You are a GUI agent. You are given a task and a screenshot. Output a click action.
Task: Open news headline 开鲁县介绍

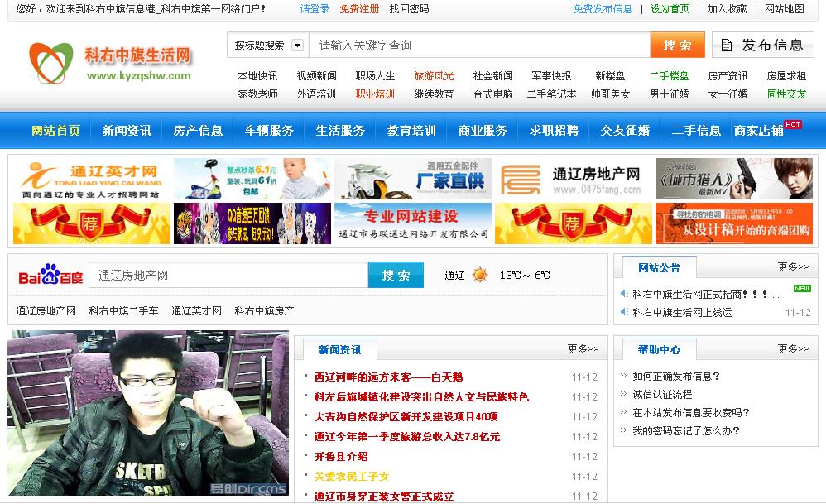point(341,457)
